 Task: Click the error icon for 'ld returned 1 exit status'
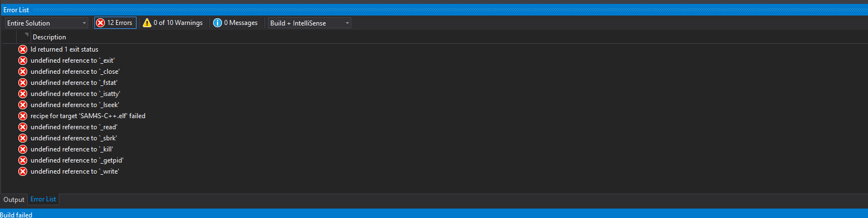coord(23,49)
